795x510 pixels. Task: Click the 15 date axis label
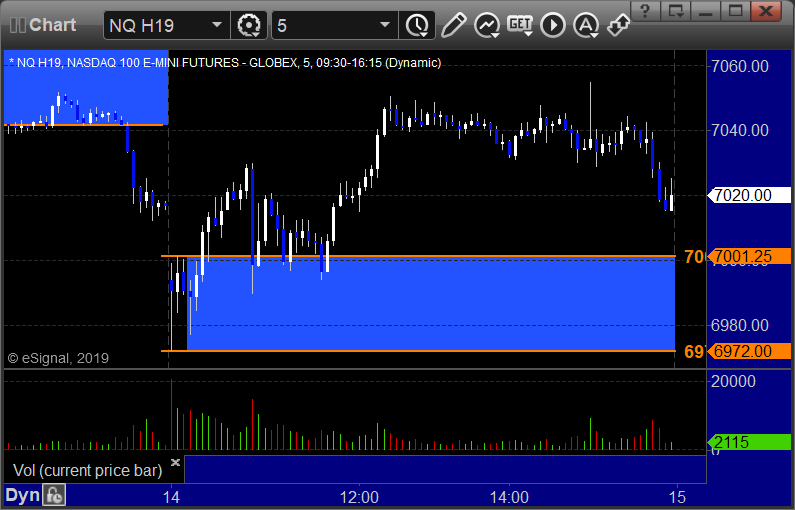[677, 497]
